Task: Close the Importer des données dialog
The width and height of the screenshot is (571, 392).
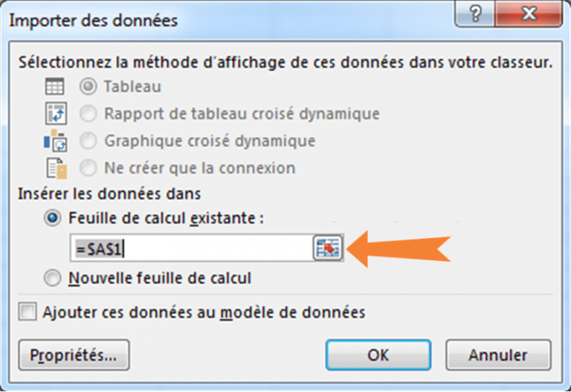Action: 529,14
